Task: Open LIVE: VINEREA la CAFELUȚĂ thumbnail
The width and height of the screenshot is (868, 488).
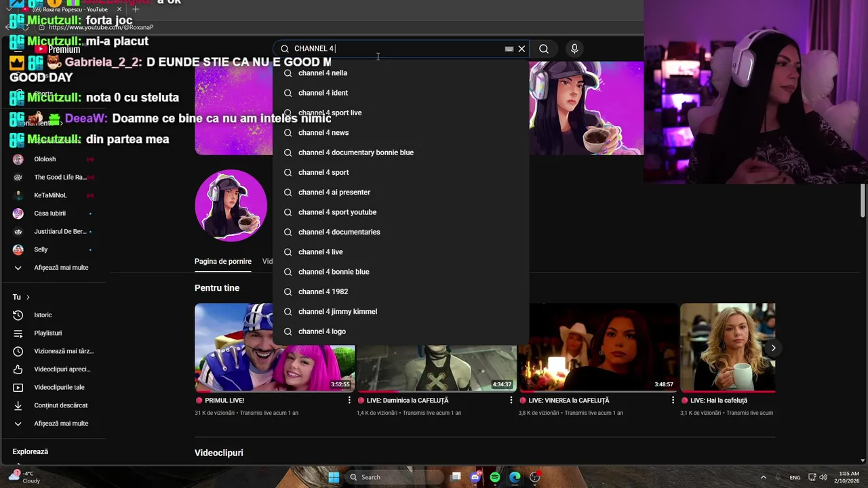Action: click(x=598, y=347)
